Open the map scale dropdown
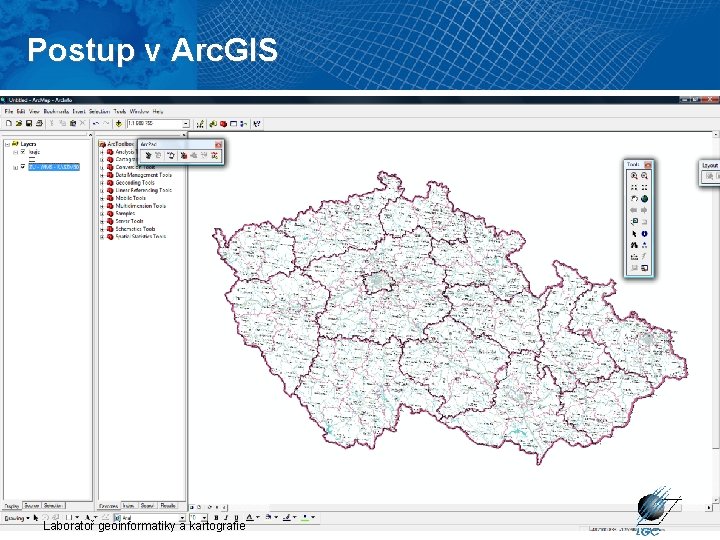Image resolution: width=720 pixels, height=540 pixels. coord(186,124)
